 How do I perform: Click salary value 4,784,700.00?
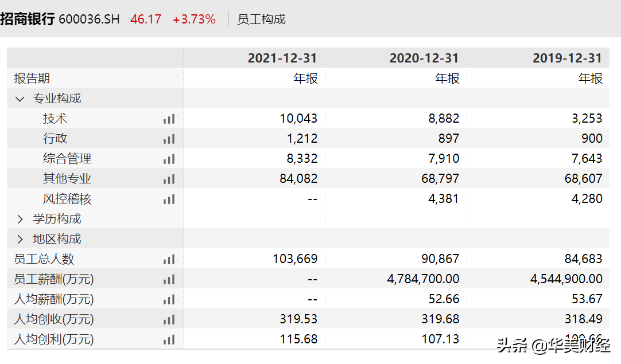coord(424,279)
